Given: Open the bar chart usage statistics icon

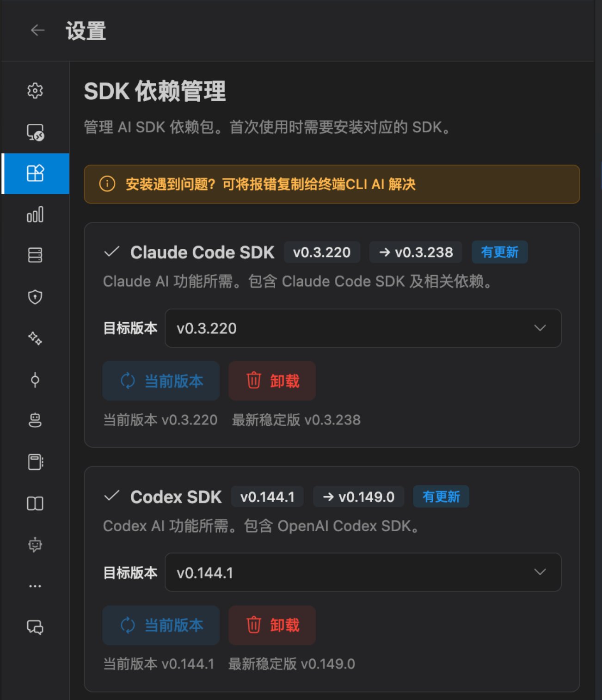Looking at the screenshot, I should [35, 215].
